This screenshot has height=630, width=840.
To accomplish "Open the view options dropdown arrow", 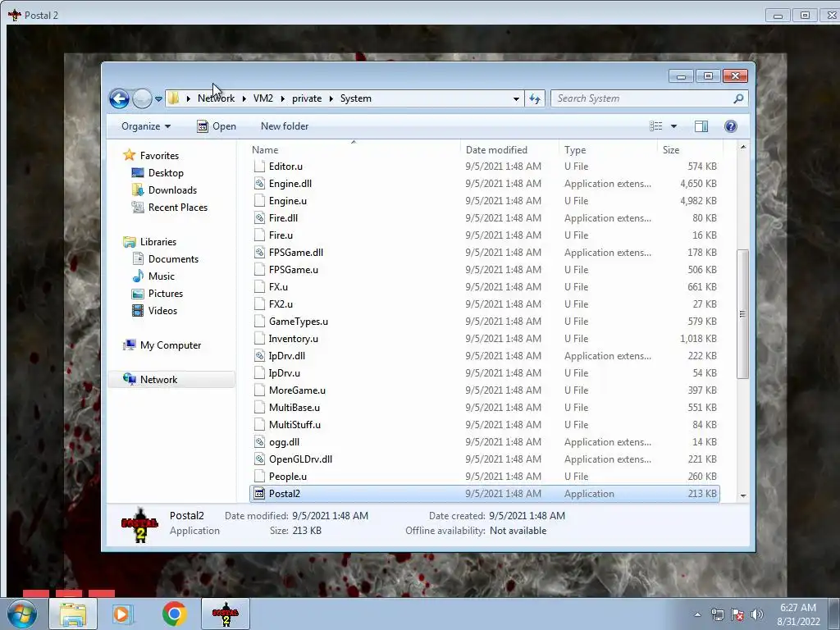I will [x=674, y=126].
